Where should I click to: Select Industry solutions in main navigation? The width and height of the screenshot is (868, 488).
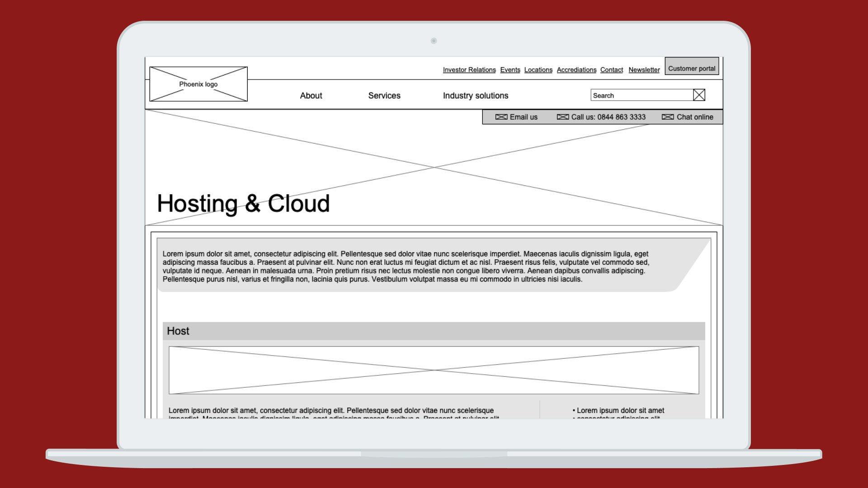[476, 96]
